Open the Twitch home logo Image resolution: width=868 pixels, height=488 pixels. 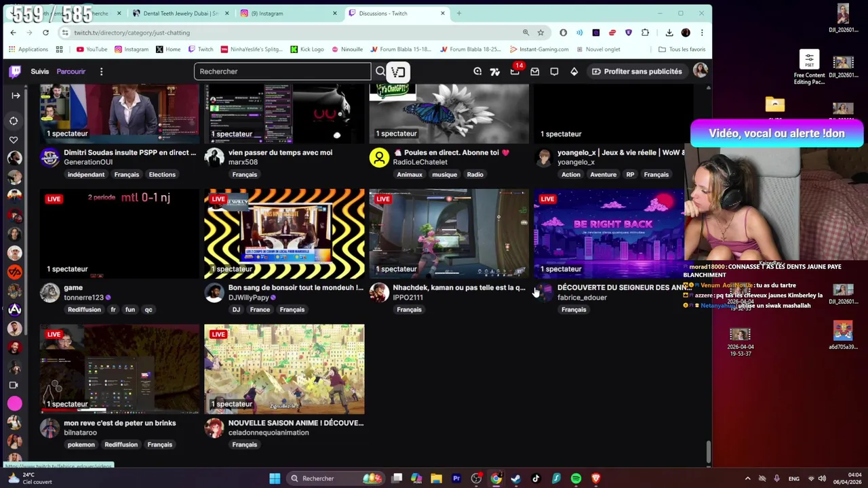[x=15, y=71]
